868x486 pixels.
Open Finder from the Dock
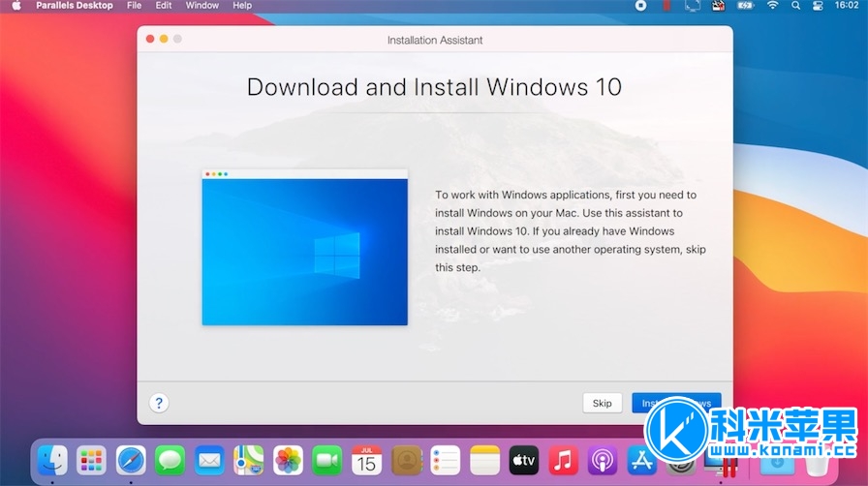click(x=52, y=461)
